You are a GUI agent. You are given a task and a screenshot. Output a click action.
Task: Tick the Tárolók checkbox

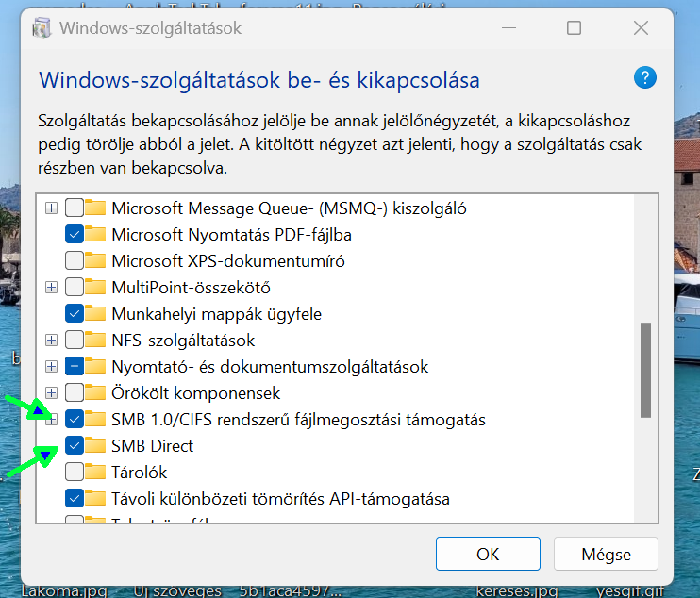[x=75, y=472]
